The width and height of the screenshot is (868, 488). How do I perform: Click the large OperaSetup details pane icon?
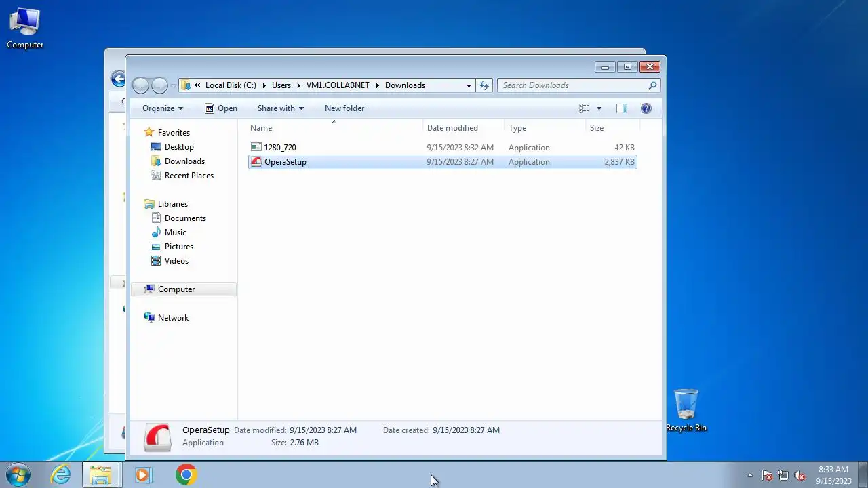pos(158,437)
